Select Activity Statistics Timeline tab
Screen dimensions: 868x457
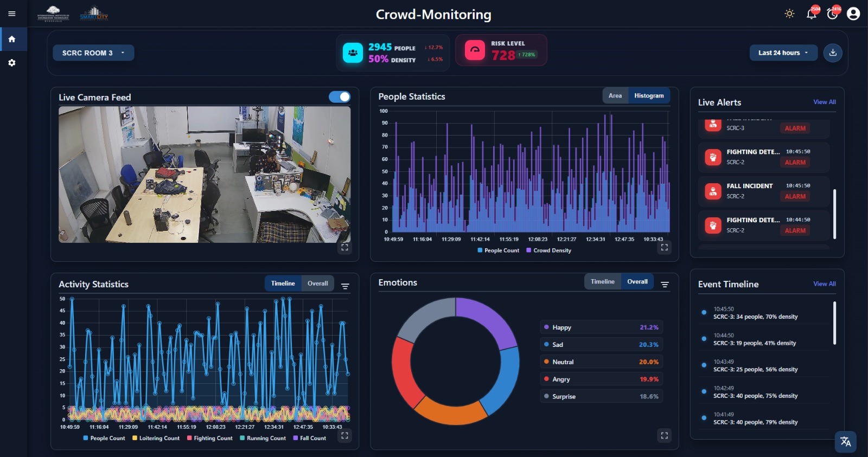click(x=283, y=283)
